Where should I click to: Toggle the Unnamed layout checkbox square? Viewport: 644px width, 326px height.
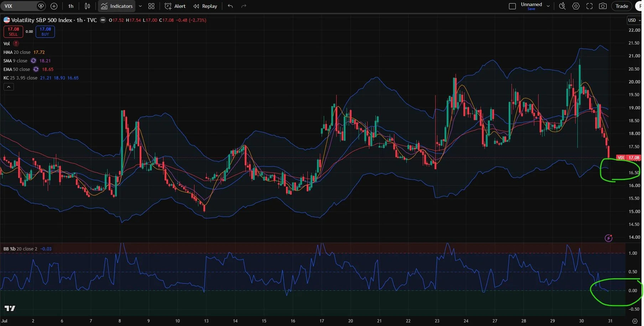[512, 6]
